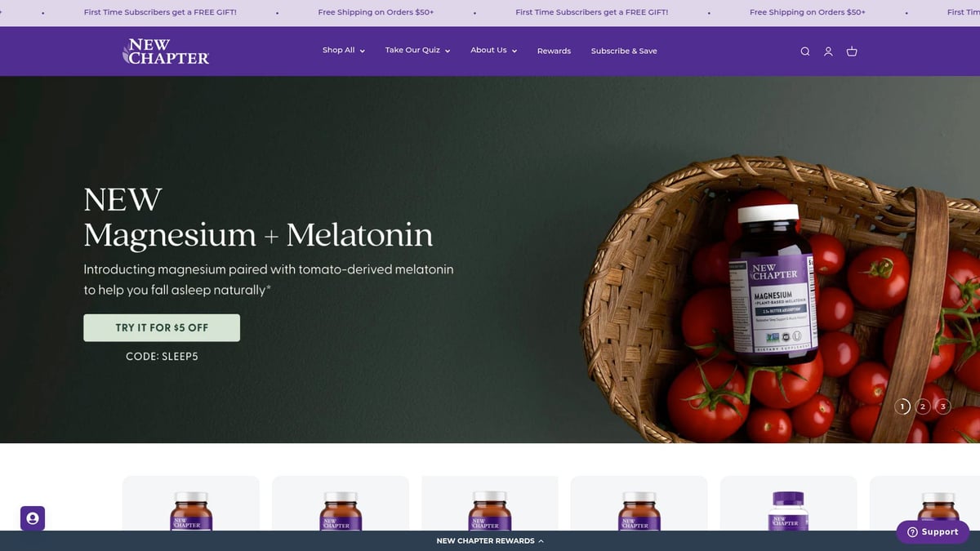Open the Rewards menu item
This screenshot has height=551, width=980.
point(554,51)
